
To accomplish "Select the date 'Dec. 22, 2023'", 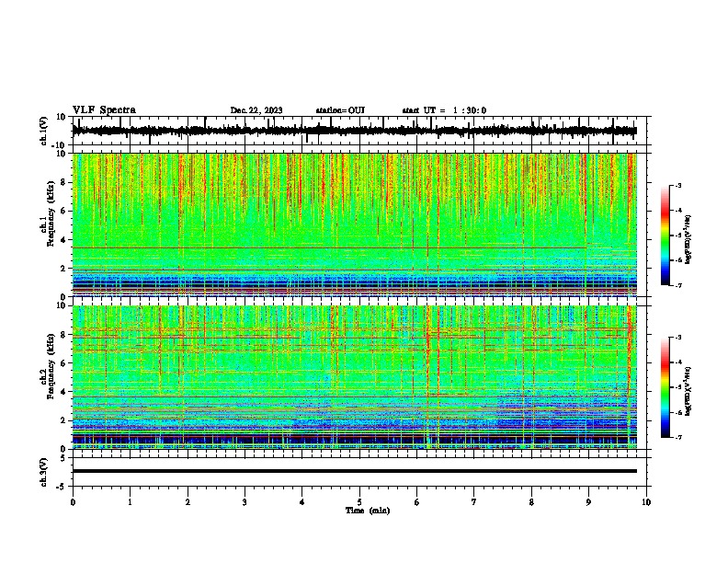I will point(256,110).
